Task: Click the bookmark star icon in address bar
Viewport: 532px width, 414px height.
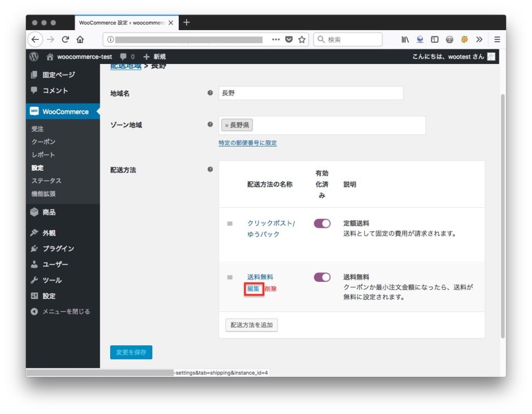Action: pos(301,40)
